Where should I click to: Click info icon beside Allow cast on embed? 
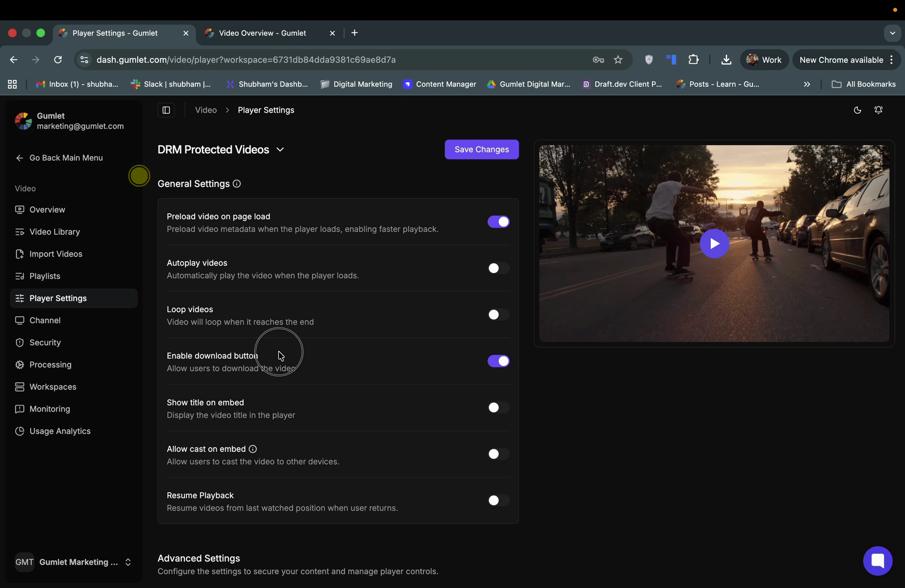252,449
